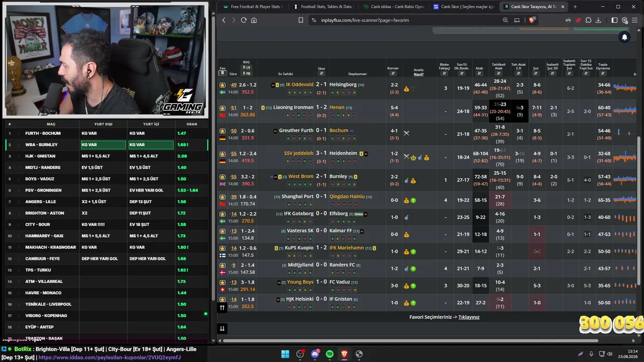Reload the inplayflux page
644x362 pixels.
[x=244, y=20]
